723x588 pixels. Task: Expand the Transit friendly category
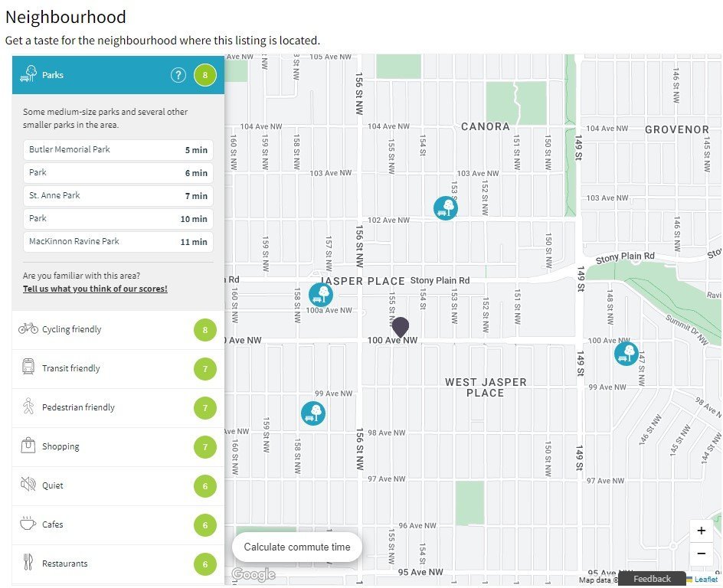click(x=118, y=369)
